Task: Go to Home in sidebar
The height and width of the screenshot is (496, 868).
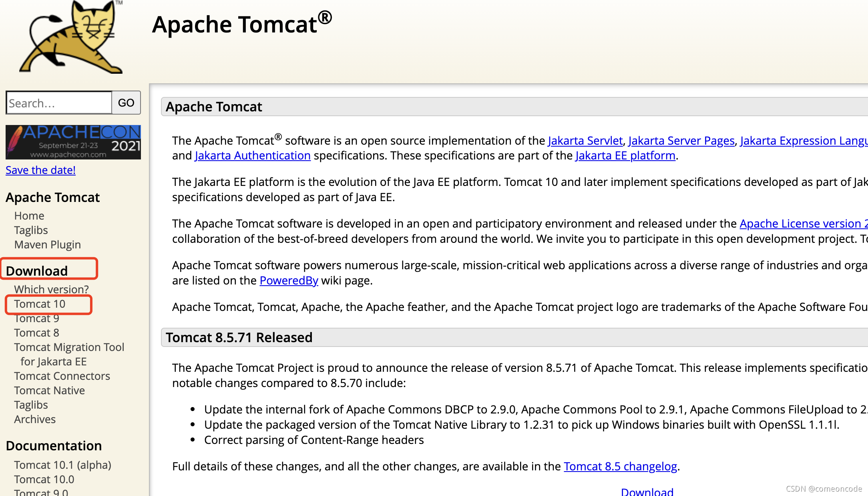Action: pos(29,216)
